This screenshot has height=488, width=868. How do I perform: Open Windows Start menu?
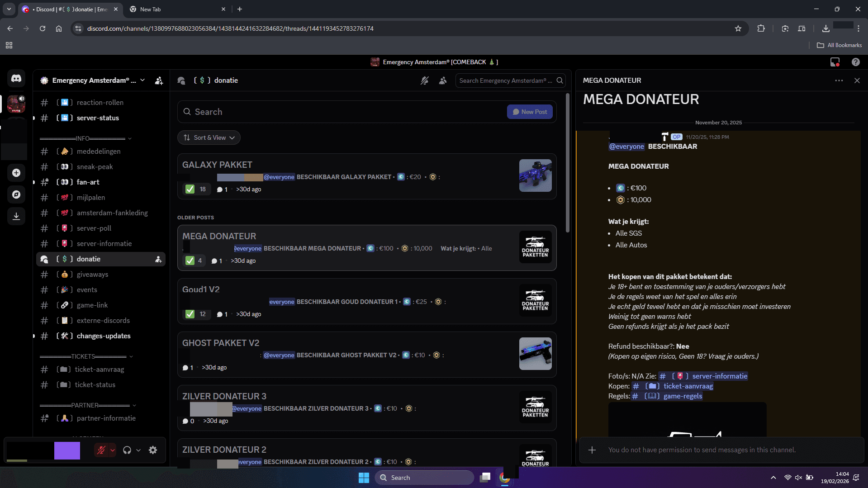coord(364,478)
